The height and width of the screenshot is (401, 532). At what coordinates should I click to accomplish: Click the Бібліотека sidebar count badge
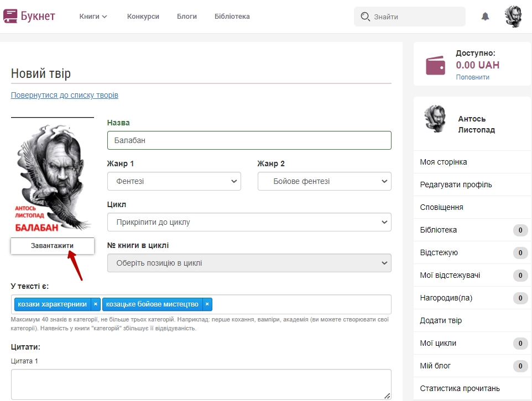point(520,230)
